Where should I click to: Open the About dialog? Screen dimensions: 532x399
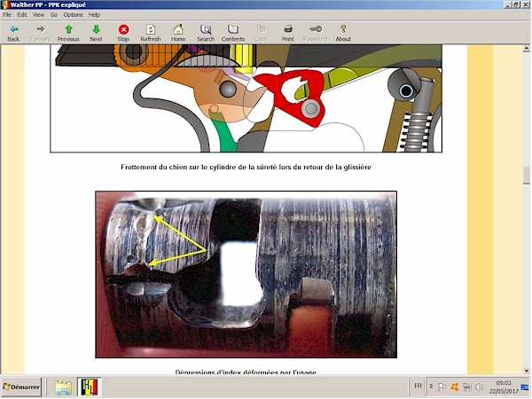click(343, 34)
